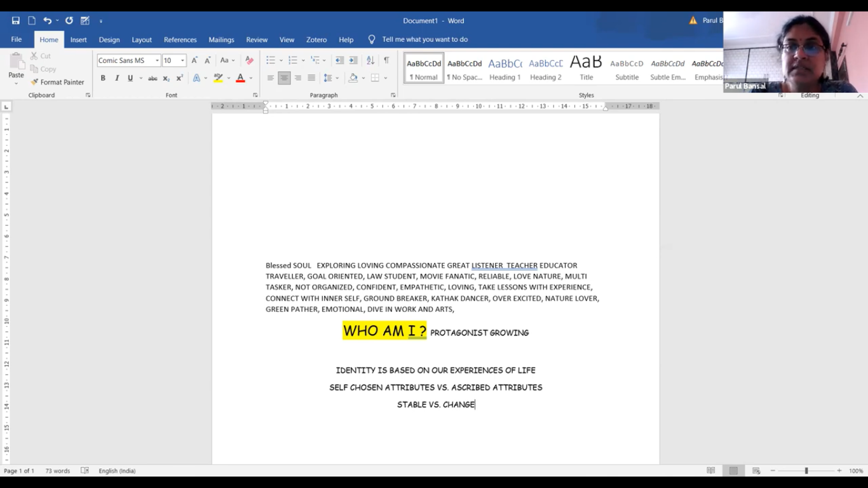Open the Insert ribbon tab
Viewport: 868px width, 488px height.
click(78, 39)
